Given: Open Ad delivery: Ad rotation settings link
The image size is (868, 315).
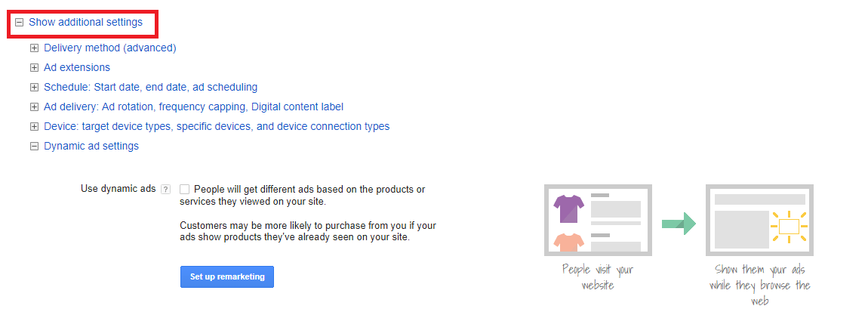Looking at the screenshot, I should pos(194,107).
